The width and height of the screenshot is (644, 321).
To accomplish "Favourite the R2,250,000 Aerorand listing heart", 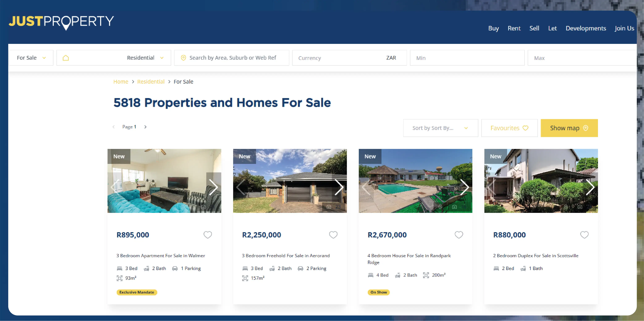I will coord(333,235).
